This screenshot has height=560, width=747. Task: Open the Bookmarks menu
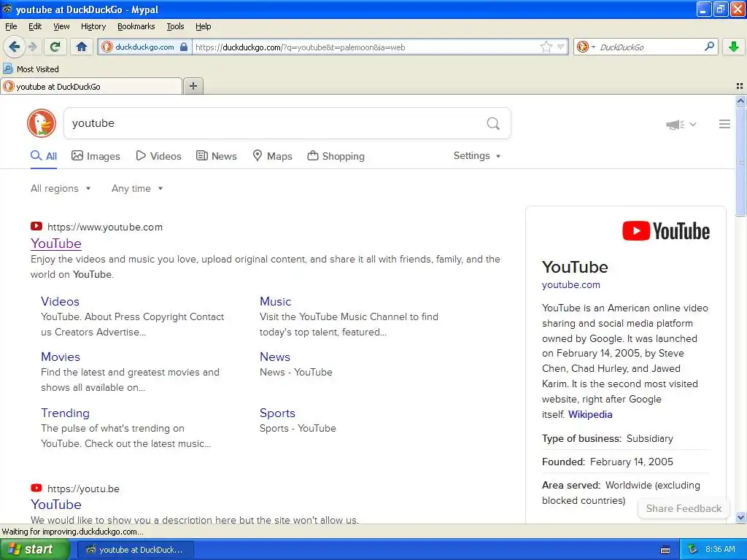(x=136, y=26)
